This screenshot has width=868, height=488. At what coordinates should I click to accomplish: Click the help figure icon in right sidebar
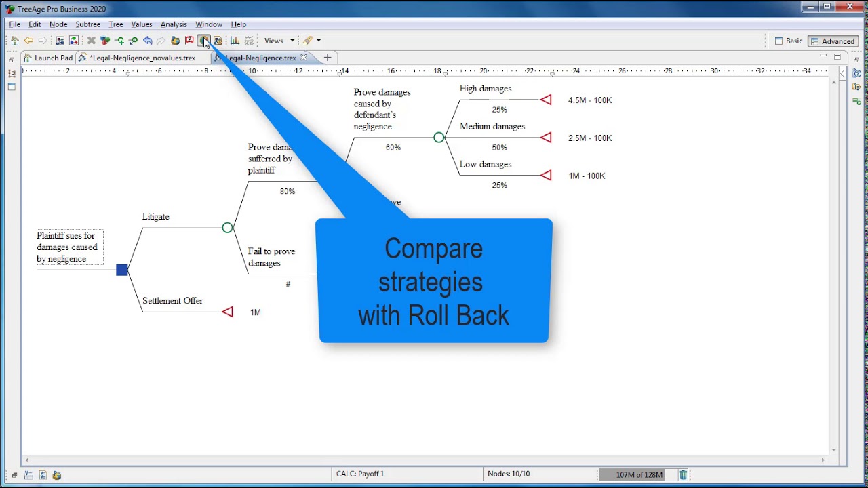857,73
